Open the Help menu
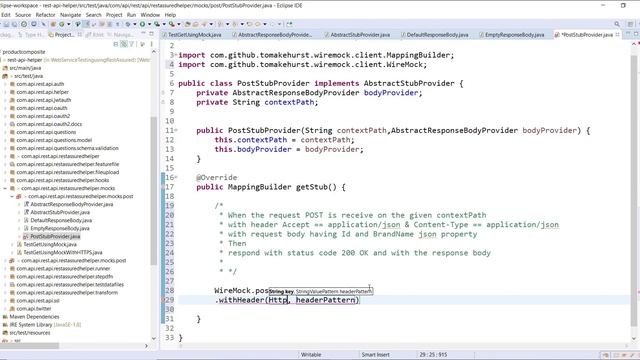Screen dimensions: 640x360 (x=170, y=15)
